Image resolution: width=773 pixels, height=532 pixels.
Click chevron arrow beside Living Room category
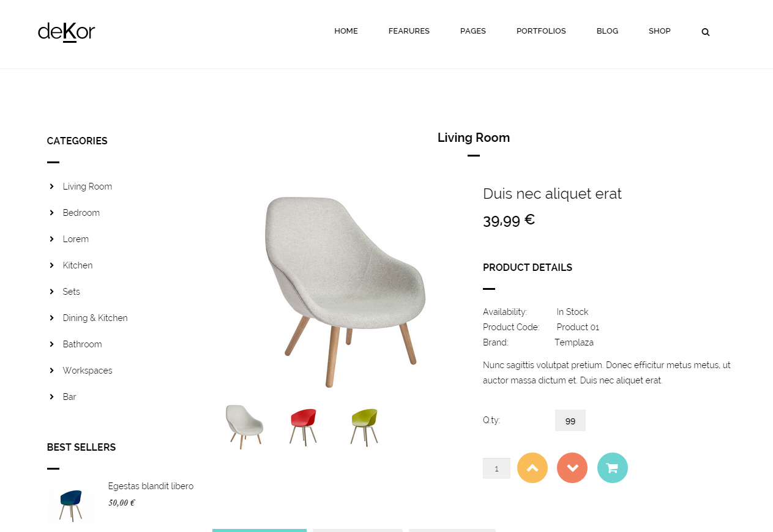(51, 187)
